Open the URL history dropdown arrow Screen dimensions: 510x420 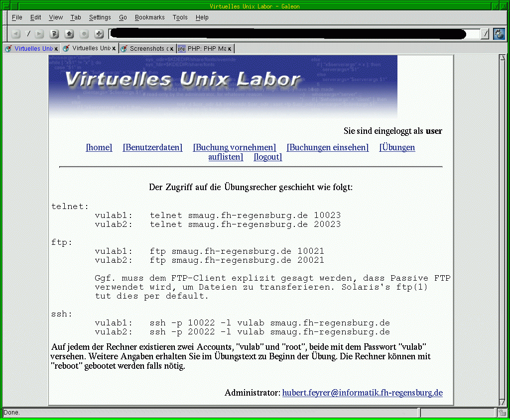click(485, 34)
